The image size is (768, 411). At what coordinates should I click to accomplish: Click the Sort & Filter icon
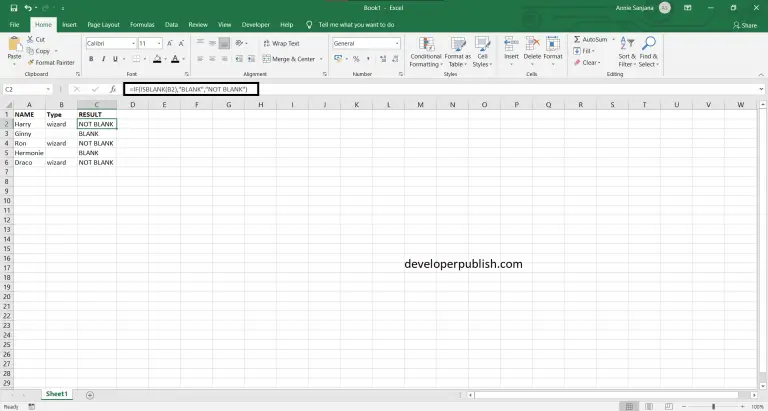pos(626,44)
